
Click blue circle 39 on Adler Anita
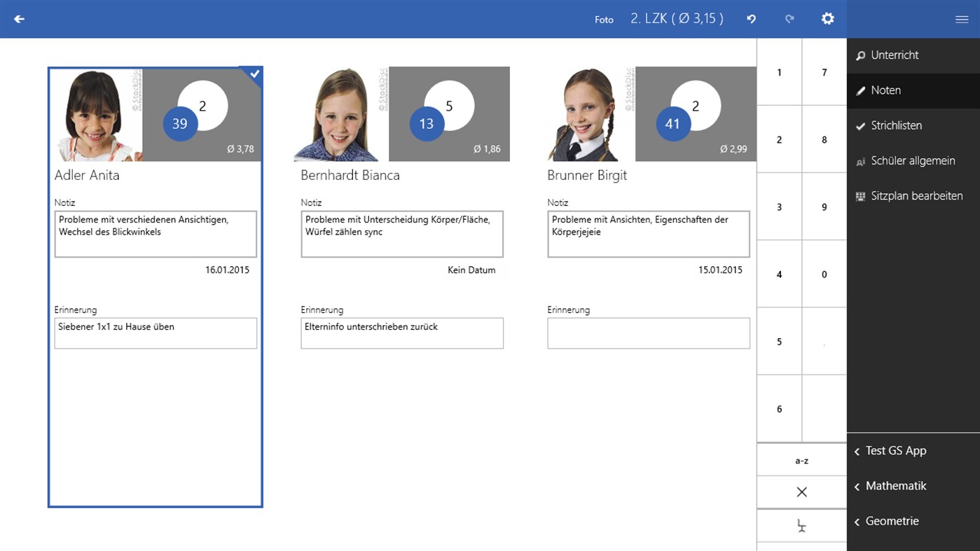tap(180, 124)
